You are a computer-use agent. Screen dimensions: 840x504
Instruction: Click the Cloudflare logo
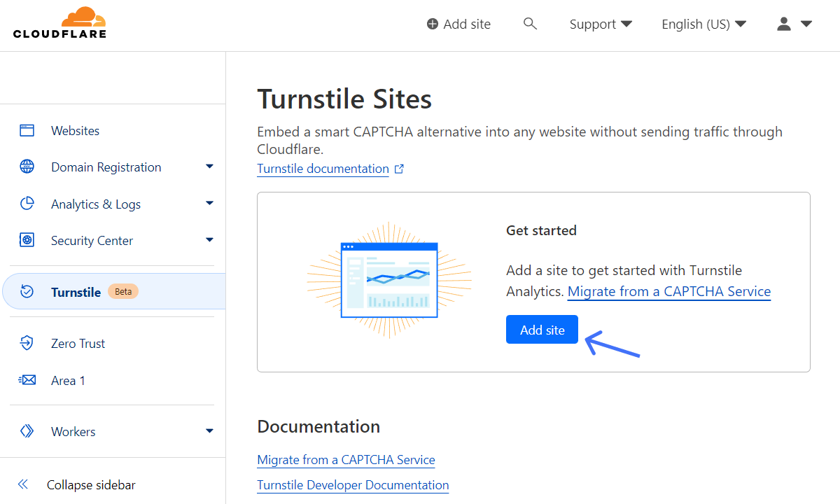pyautogui.click(x=59, y=22)
